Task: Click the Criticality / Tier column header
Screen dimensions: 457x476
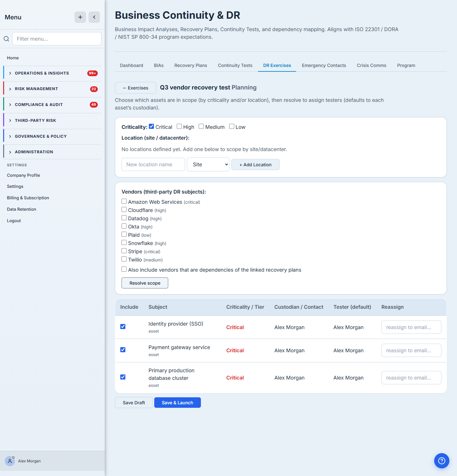Action: pyautogui.click(x=245, y=307)
